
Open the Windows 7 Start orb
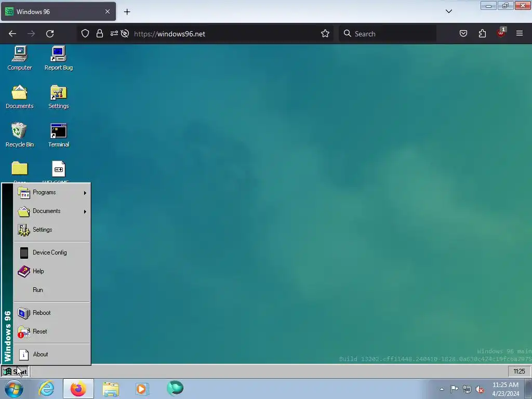[14, 389]
